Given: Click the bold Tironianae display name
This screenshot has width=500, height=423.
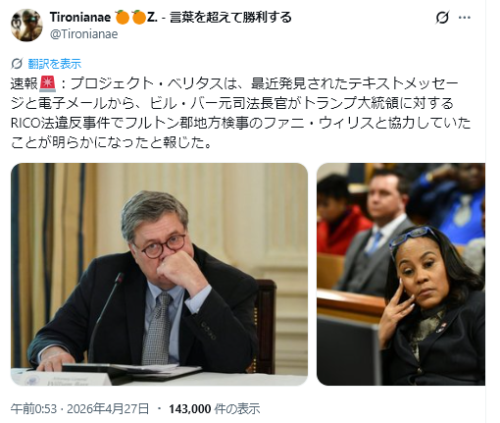Looking at the screenshot, I should click(x=80, y=17).
